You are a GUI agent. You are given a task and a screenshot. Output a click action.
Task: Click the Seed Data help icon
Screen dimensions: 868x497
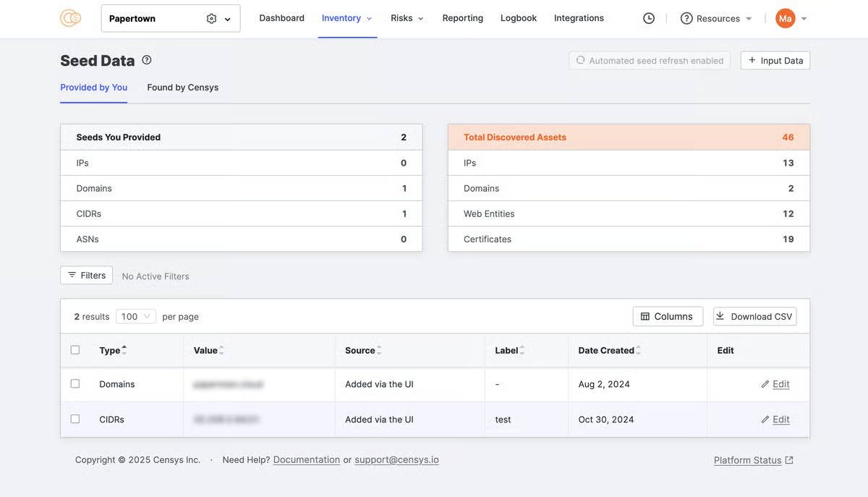coord(147,61)
